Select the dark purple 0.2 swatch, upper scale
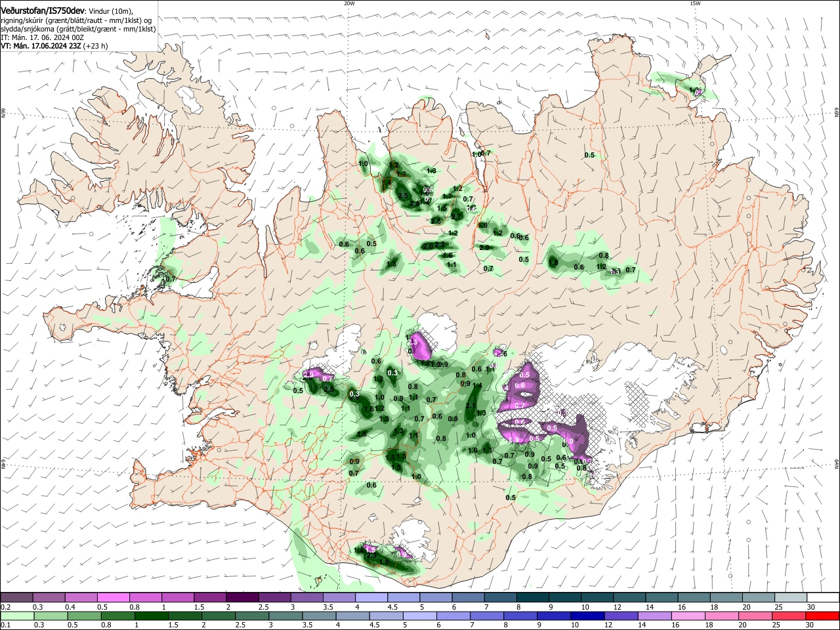Image resolution: width=840 pixels, height=630 pixels. pyautogui.click(x=16, y=598)
